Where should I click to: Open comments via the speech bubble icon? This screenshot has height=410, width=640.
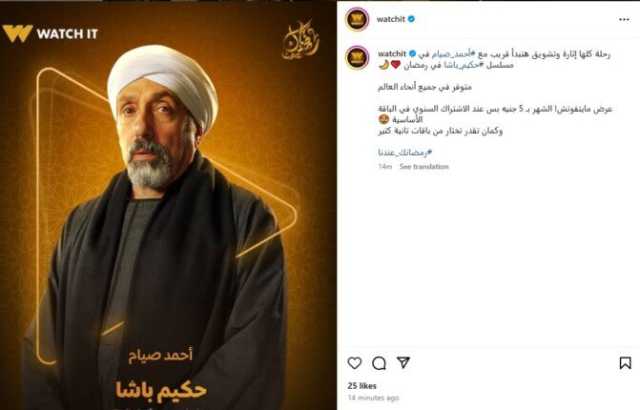379,363
